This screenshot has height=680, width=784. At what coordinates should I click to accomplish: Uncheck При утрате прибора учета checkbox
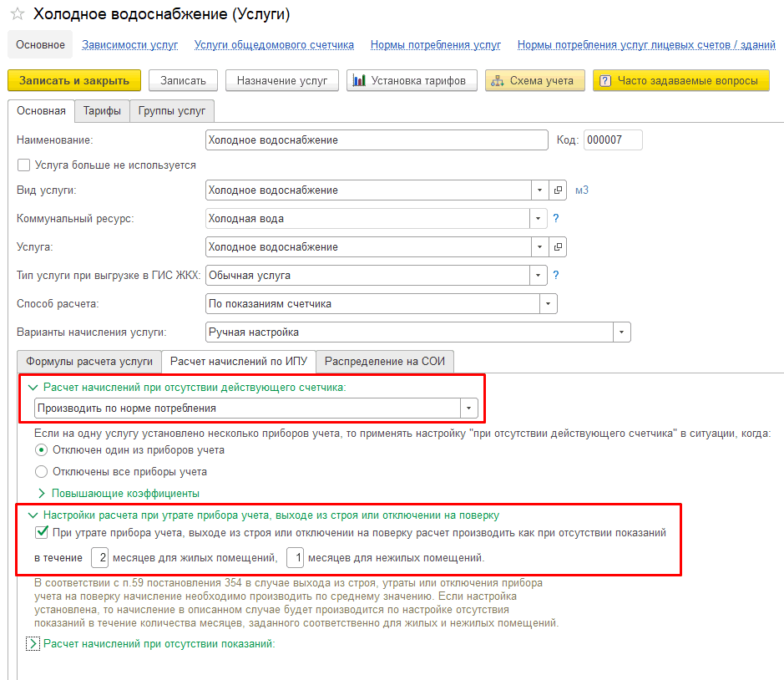(41, 532)
